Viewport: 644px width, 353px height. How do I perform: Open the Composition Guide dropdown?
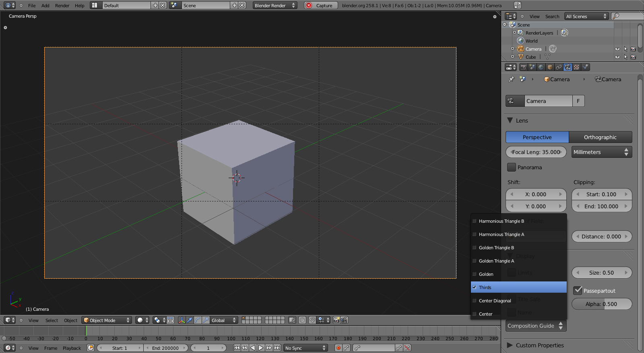536,326
